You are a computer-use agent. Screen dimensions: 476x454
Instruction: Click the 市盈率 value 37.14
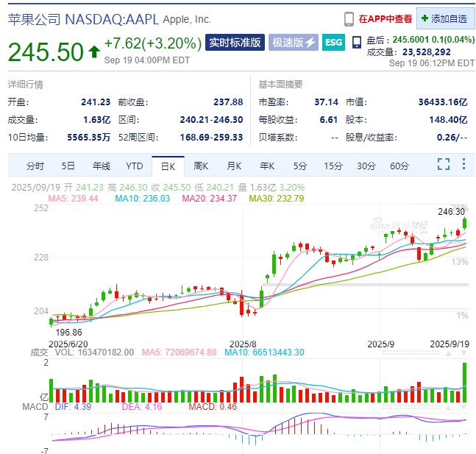pyautogui.click(x=327, y=102)
